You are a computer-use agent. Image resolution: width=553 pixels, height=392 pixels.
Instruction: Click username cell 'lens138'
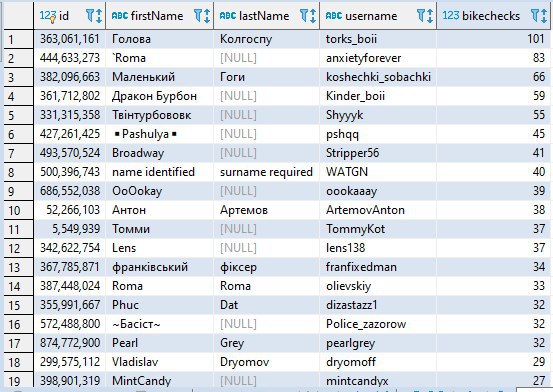[378, 248]
